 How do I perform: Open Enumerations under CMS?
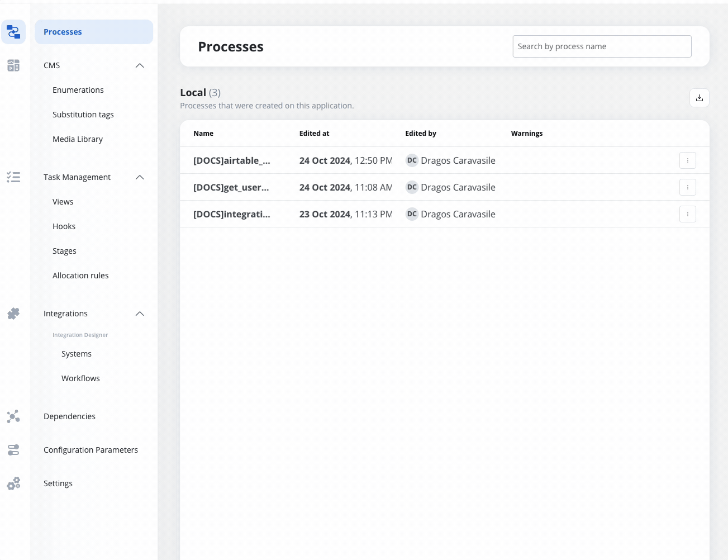[78, 90]
